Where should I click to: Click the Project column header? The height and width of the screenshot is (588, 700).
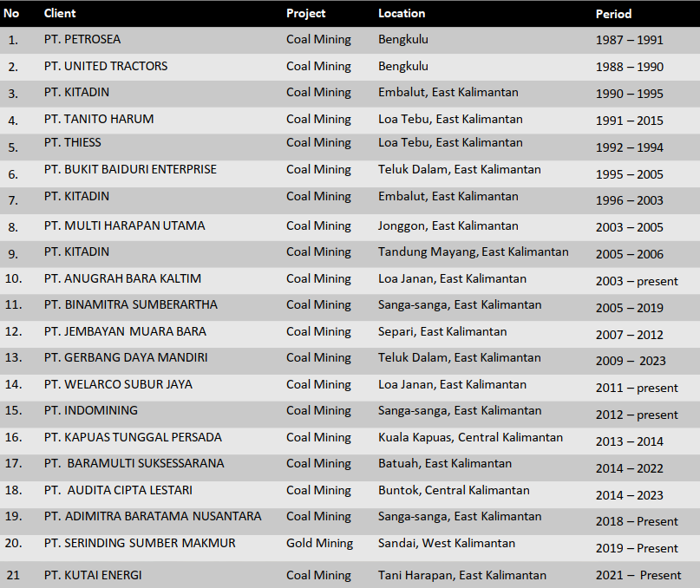coord(306,14)
